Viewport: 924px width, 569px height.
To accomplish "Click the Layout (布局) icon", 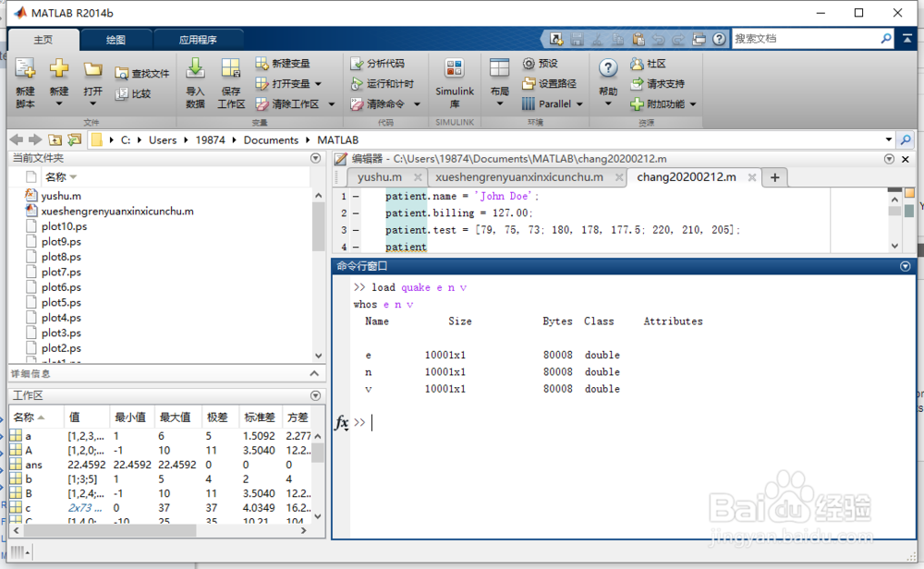I will [499, 69].
